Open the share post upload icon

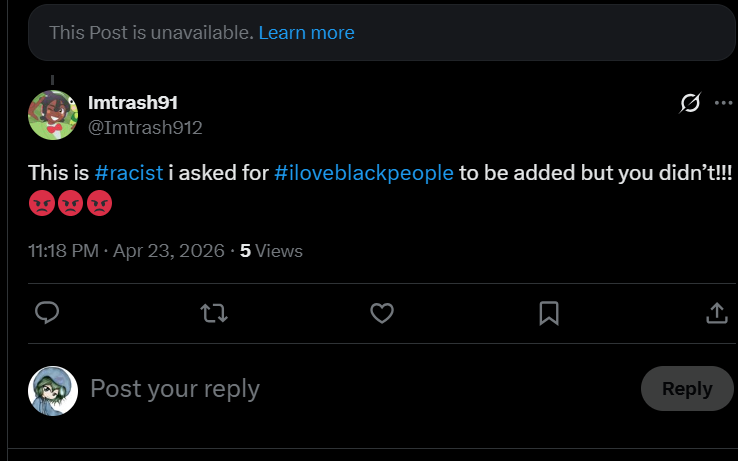(x=717, y=313)
